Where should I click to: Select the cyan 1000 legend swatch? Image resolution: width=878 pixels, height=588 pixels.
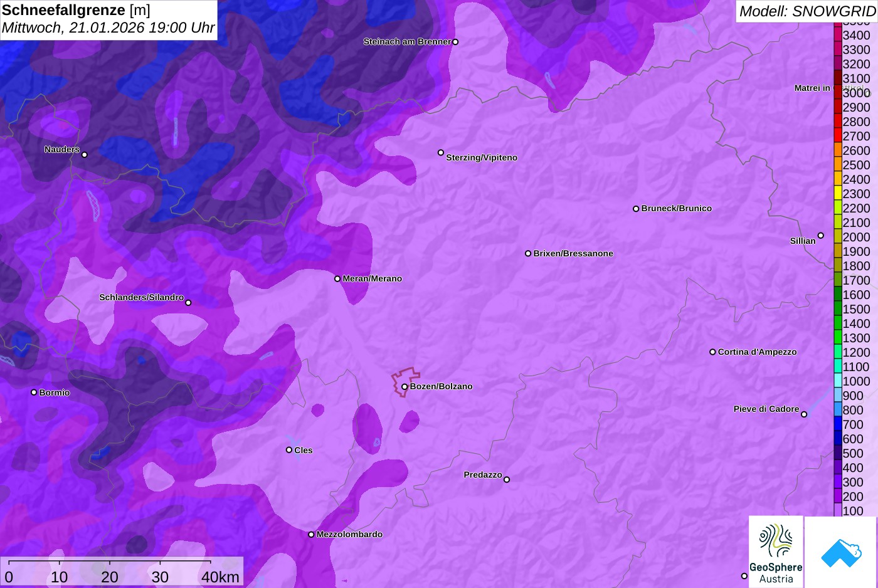tap(838, 381)
